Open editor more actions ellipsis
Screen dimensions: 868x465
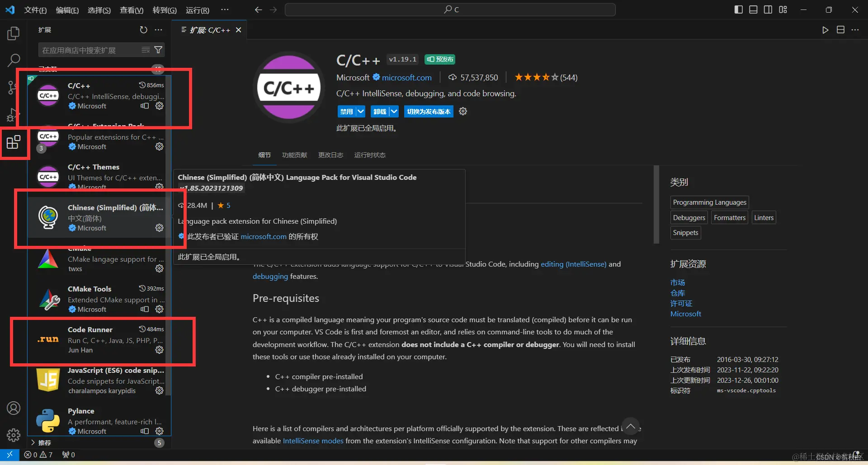[855, 30]
